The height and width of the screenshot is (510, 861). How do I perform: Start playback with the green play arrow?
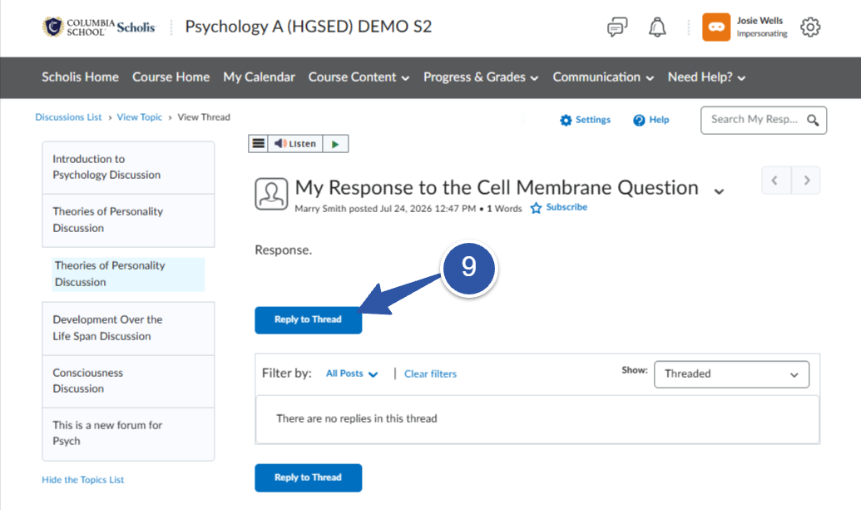tap(336, 144)
